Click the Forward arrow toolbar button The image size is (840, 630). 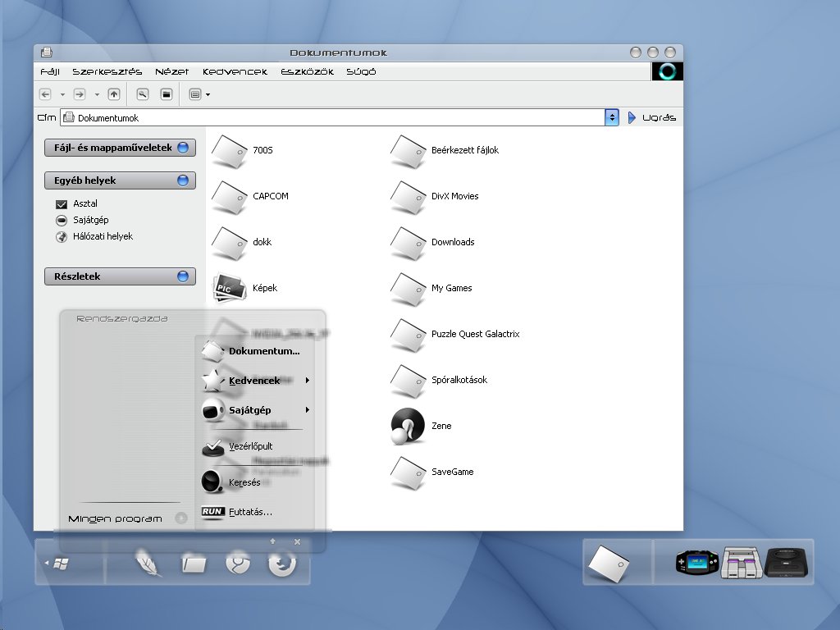[x=80, y=94]
